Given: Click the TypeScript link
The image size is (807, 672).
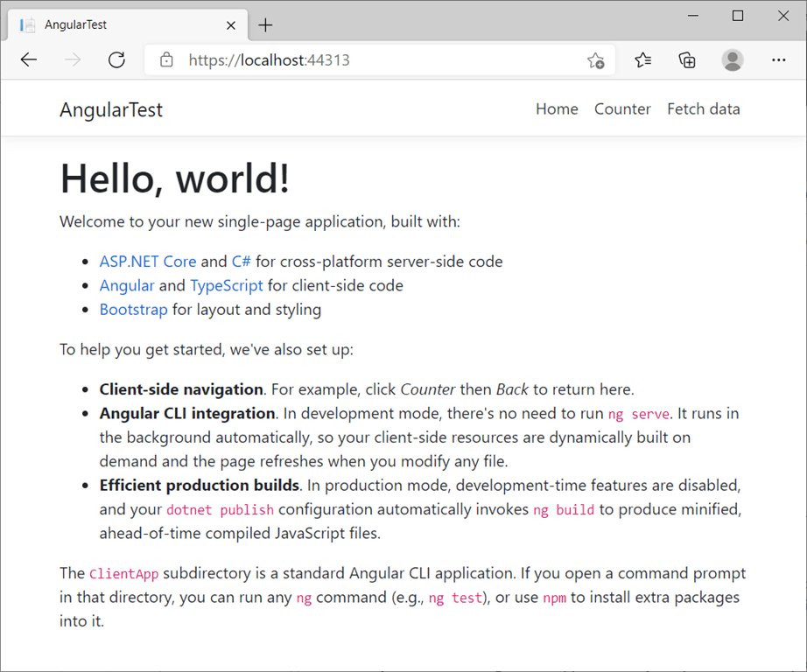Looking at the screenshot, I should [x=226, y=285].
